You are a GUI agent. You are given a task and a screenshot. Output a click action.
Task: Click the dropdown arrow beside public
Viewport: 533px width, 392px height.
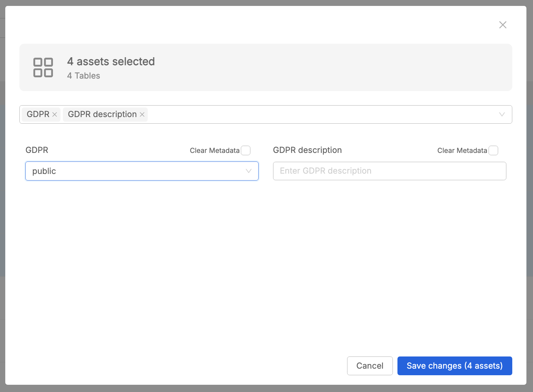248,171
